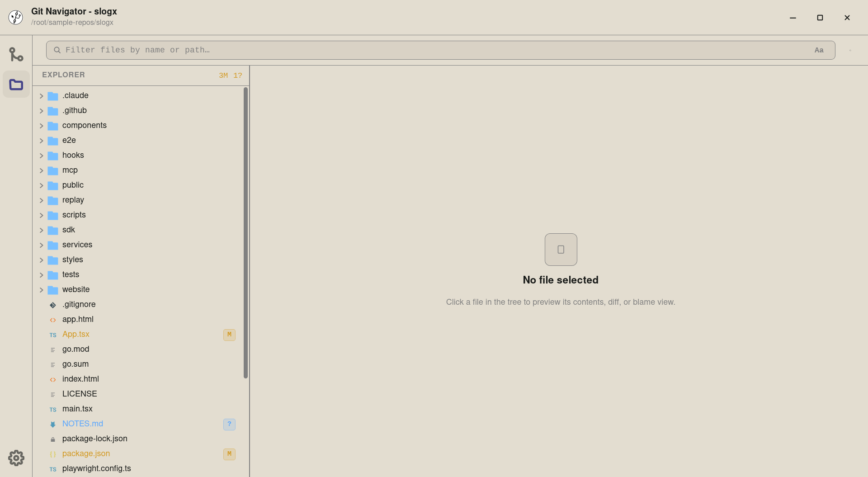
Task: Click the TS icon beside App.tsx
Action: 53,335
